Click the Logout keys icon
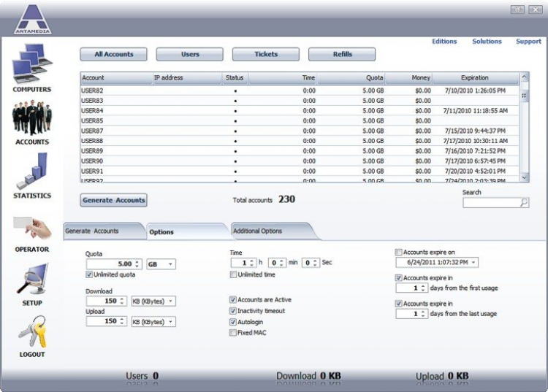 pyautogui.click(x=31, y=332)
